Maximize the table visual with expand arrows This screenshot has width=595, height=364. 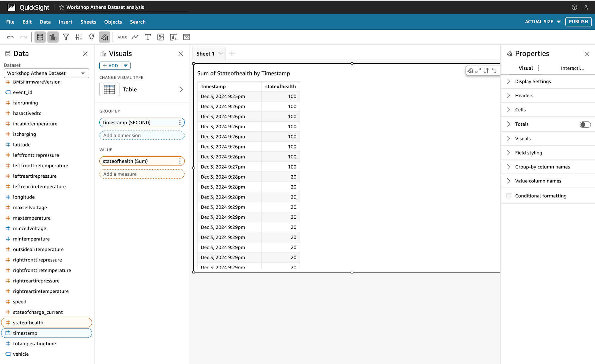(x=478, y=70)
